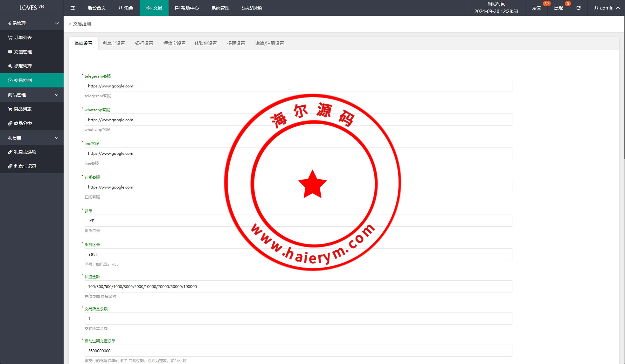Open 商品列表 with shopping cart icon

(23, 109)
